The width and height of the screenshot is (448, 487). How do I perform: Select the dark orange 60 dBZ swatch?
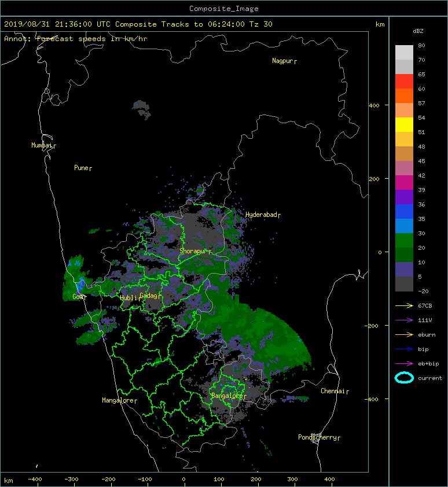coord(404,95)
